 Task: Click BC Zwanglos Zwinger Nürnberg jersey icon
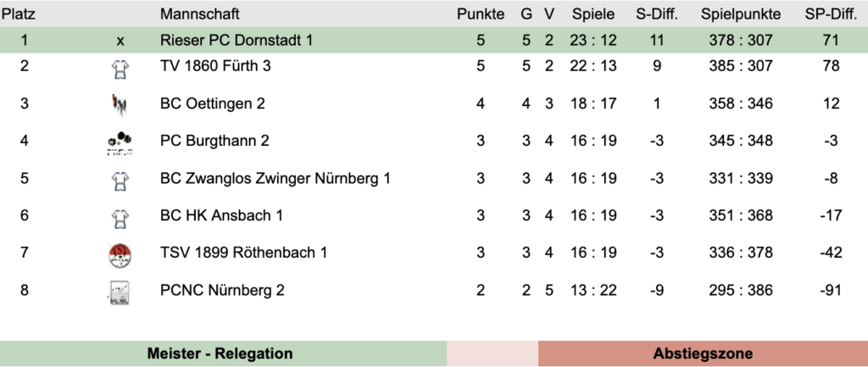120,179
